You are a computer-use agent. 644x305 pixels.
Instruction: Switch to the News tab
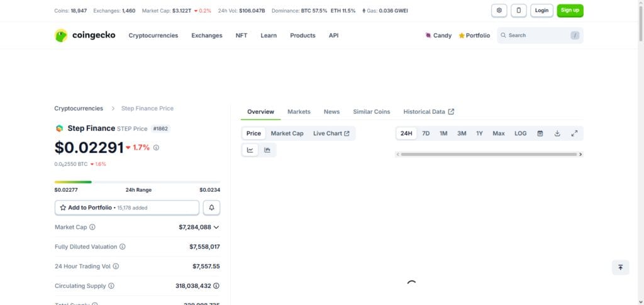click(x=331, y=112)
